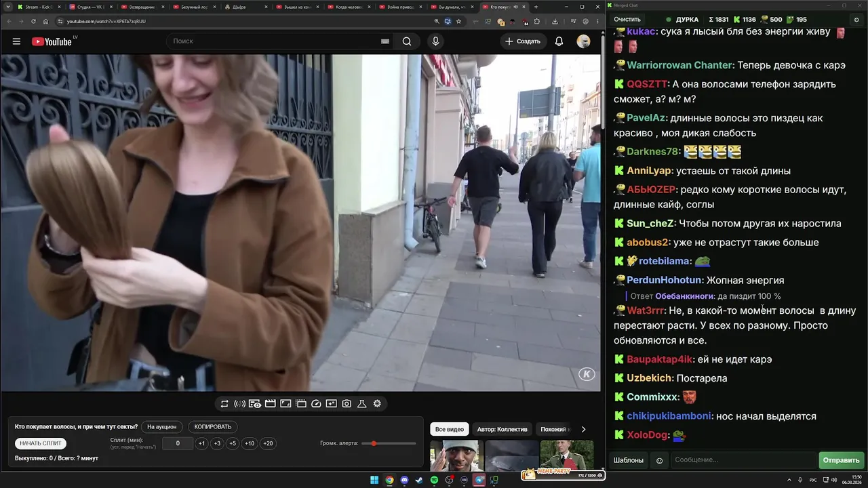Click 'Очистить' in Merged Chat
Image resolution: width=868 pixels, height=488 pixels.
point(627,20)
